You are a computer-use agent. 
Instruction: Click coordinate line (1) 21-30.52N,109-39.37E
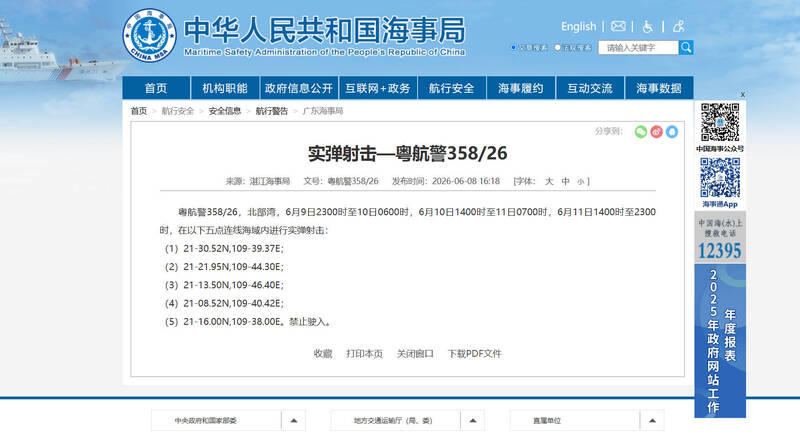pos(224,249)
